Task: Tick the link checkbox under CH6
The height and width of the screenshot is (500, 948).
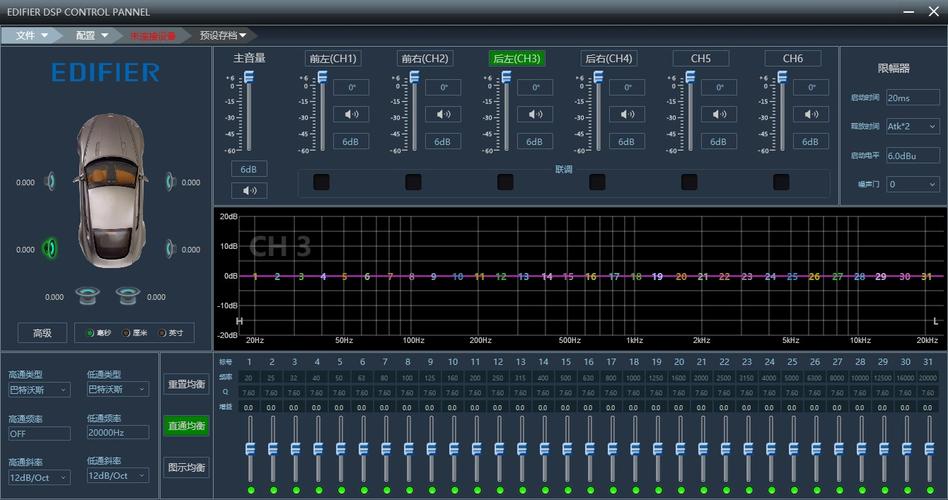Action: (x=781, y=182)
